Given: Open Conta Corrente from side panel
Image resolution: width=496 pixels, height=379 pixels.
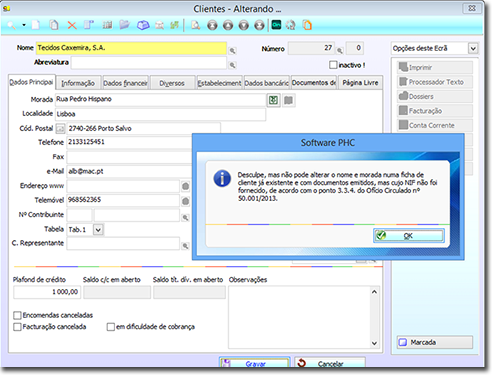Looking at the screenshot, I should click(x=435, y=125).
